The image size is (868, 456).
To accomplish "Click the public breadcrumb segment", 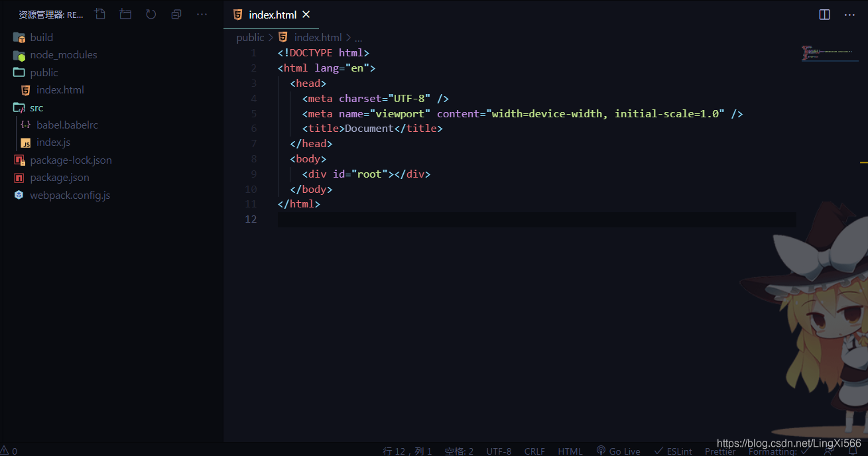I will tap(250, 38).
